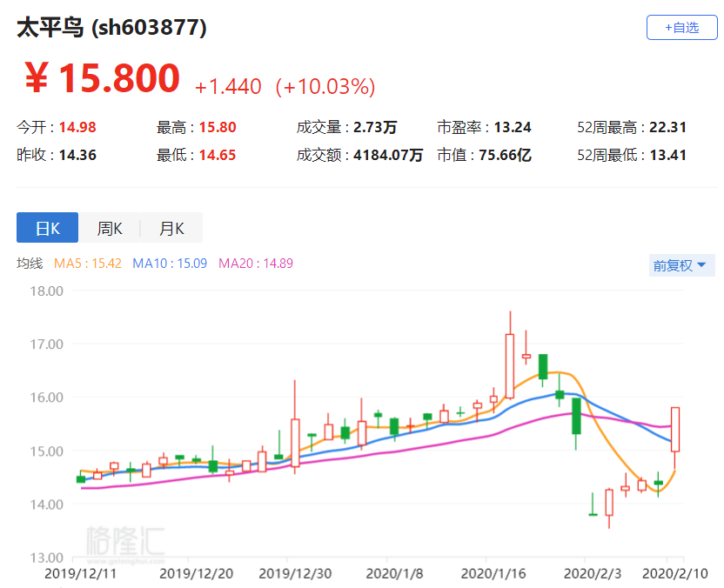Image resolution: width=724 pixels, height=588 pixels.
Task: Switch to 日K daily chart tab
Action: point(48,228)
